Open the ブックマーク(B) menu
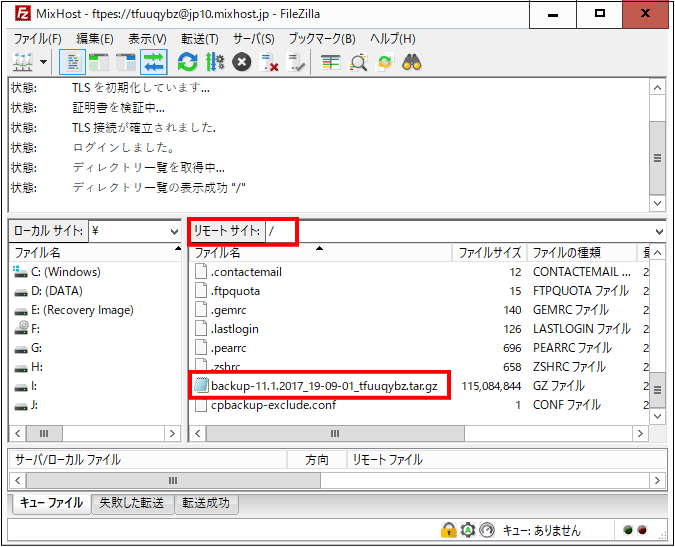The width and height of the screenshot is (675, 547). point(322,39)
